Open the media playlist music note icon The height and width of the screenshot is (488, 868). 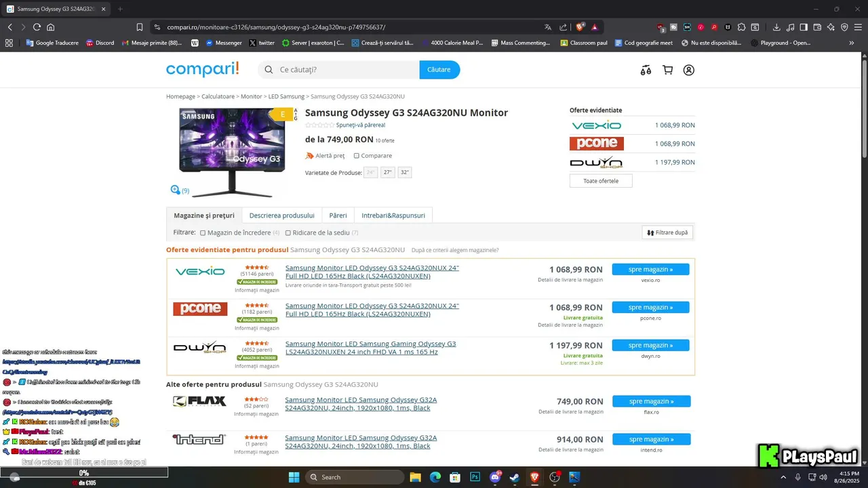pos(790,27)
